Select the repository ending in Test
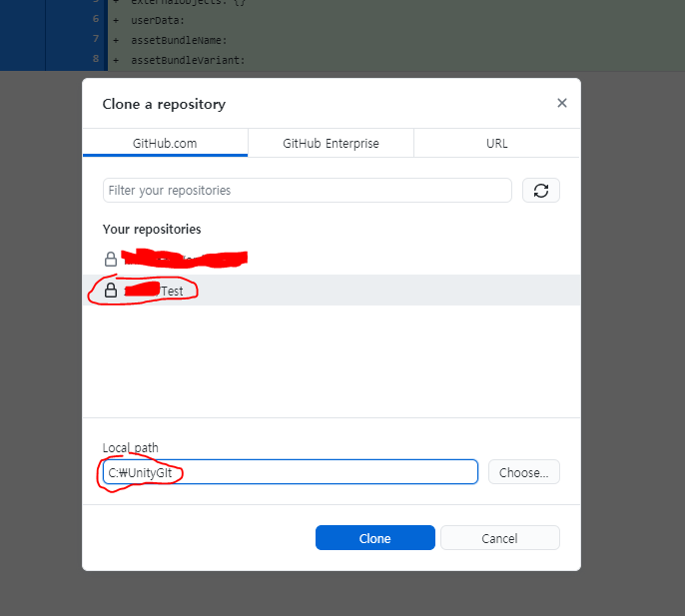 pos(332,291)
